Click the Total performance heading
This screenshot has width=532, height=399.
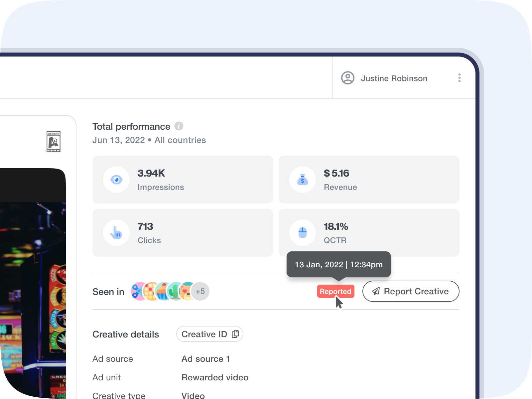point(131,126)
